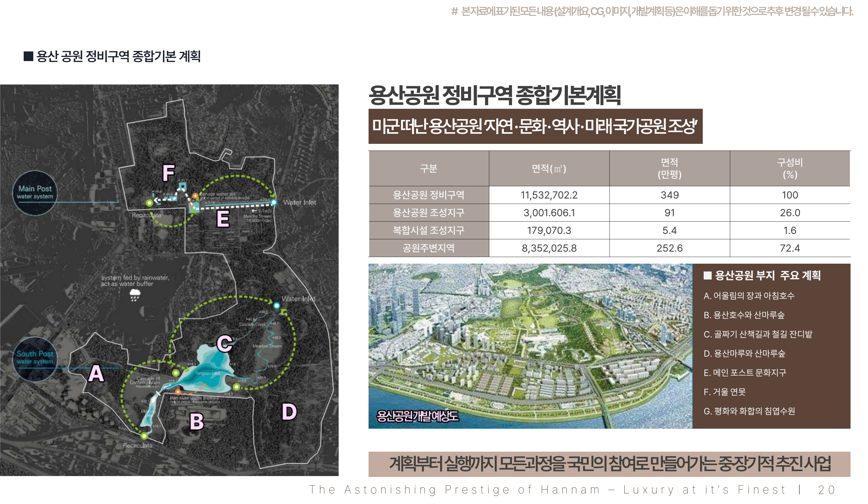
Task: Click the value 3,001.606.1
Action: click(549, 213)
